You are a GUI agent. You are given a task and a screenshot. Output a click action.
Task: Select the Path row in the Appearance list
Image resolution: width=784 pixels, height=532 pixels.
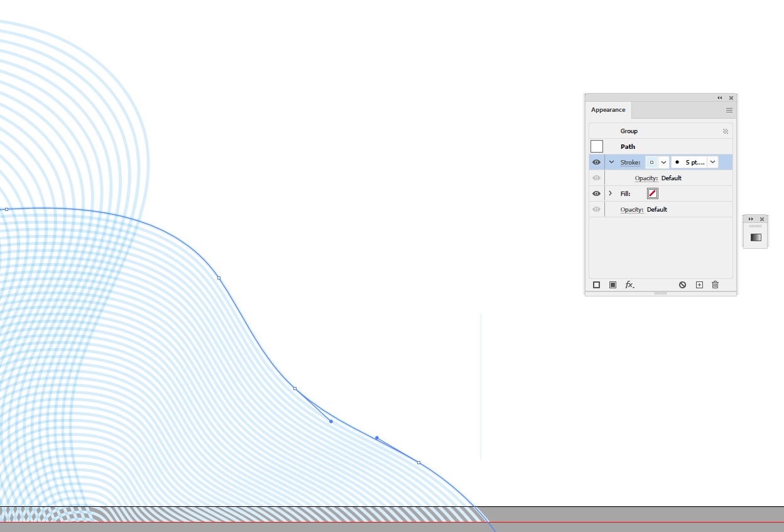(627, 146)
